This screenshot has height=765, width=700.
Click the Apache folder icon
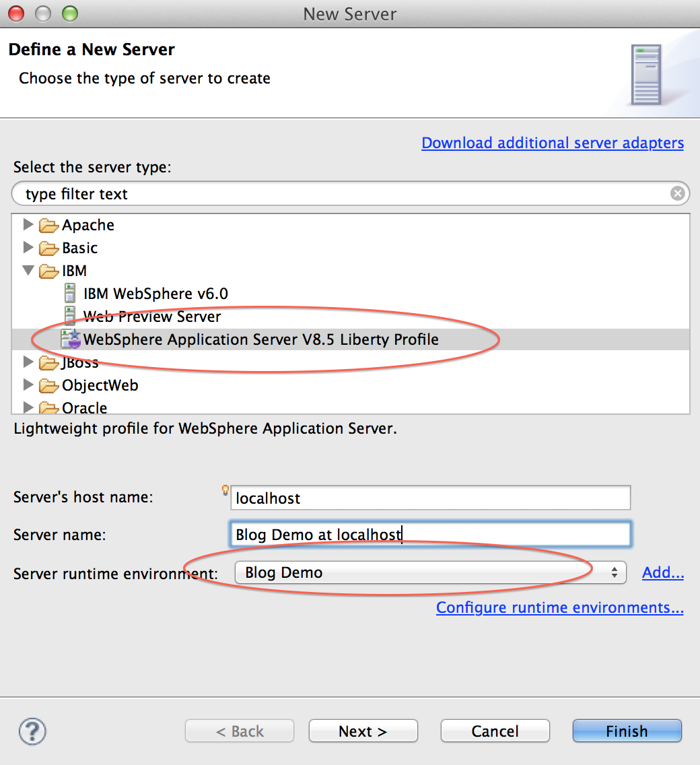[x=48, y=226]
